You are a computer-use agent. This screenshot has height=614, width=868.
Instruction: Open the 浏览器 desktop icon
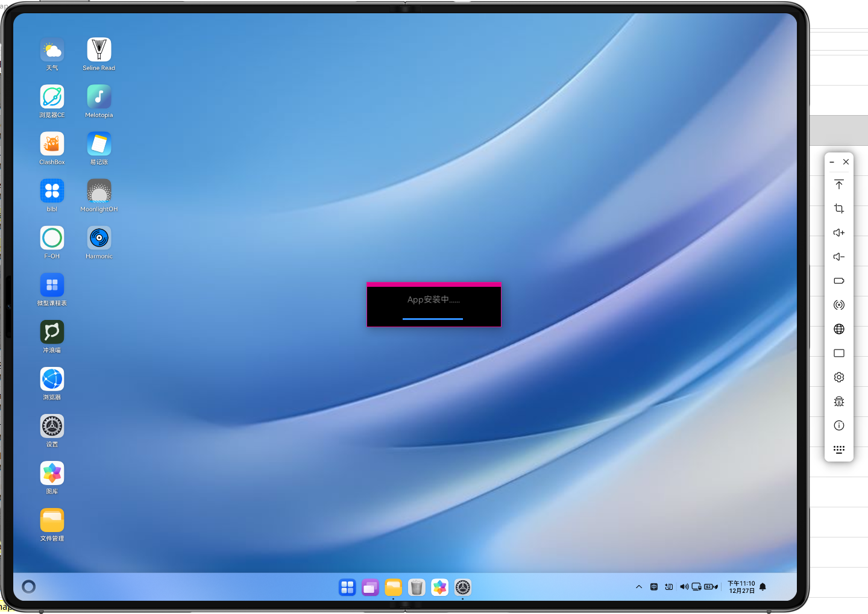point(52,379)
